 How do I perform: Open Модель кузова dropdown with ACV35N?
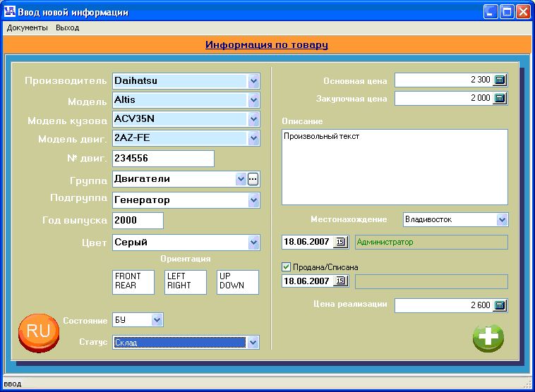point(253,119)
